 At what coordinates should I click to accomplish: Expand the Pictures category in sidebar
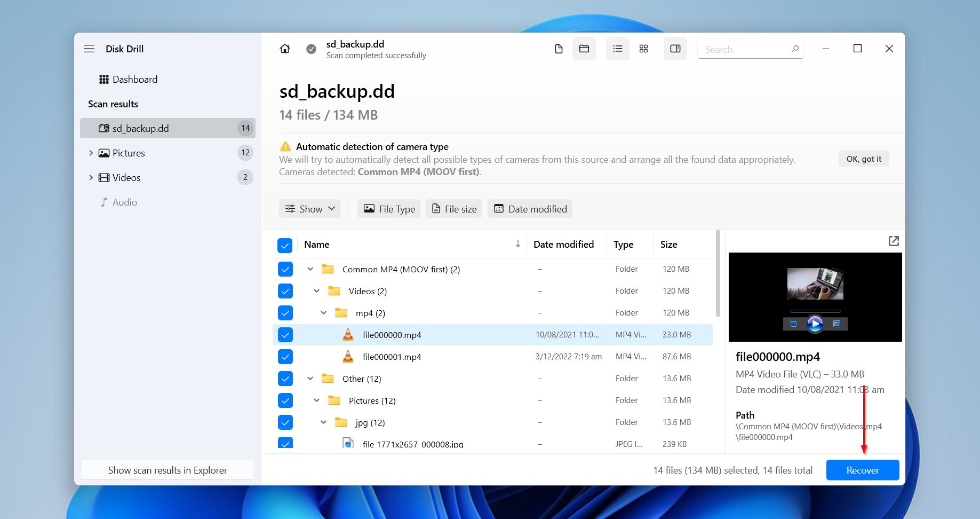click(x=91, y=153)
